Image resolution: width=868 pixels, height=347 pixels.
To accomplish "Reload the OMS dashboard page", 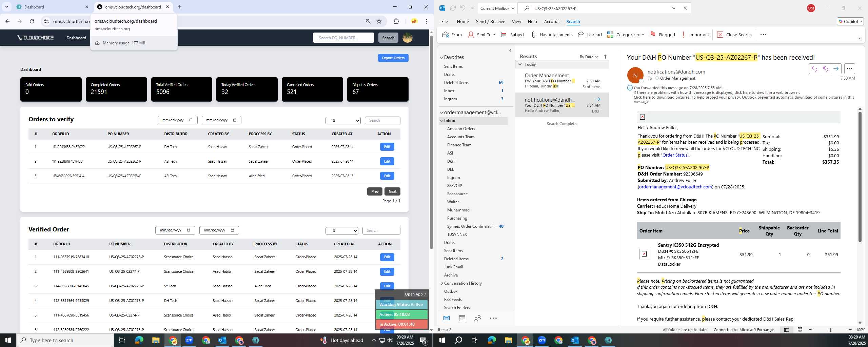I will pyautogui.click(x=32, y=21).
